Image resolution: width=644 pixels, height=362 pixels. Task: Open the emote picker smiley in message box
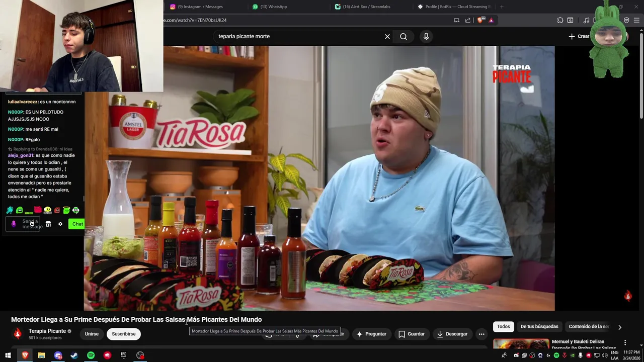pyautogui.click(x=32, y=224)
